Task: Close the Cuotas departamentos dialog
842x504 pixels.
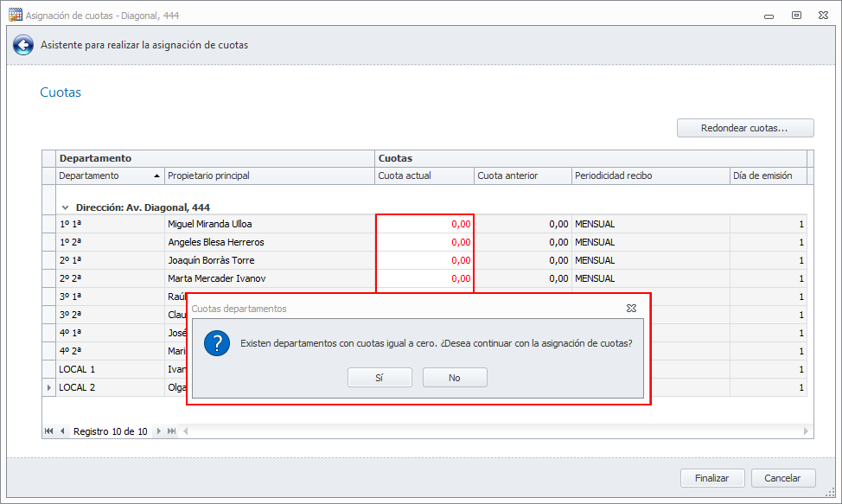Action: coord(631,308)
